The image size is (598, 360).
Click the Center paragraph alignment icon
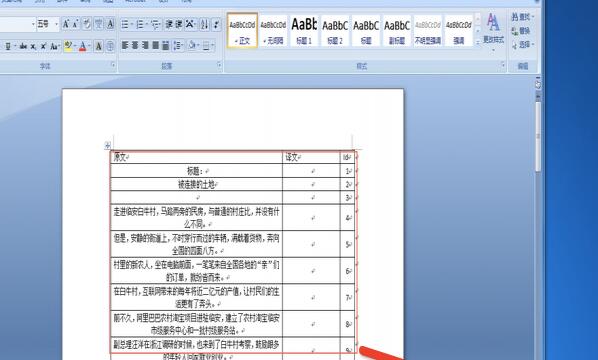coord(135,46)
